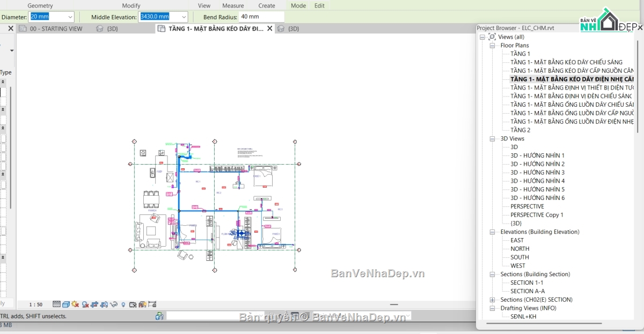Open TẦNG 1- MẶT BẰNG KÉO DÂY CHIẾU SÁNG
The width and height of the screenshot is (644, 334).
(566, 63)
